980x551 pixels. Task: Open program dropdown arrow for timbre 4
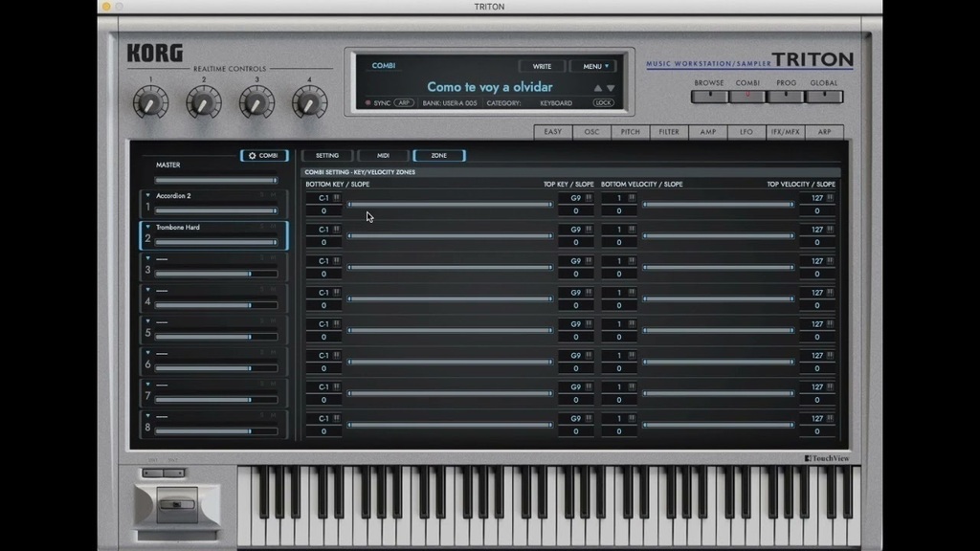pyautogui.click(x=148, y=290)
